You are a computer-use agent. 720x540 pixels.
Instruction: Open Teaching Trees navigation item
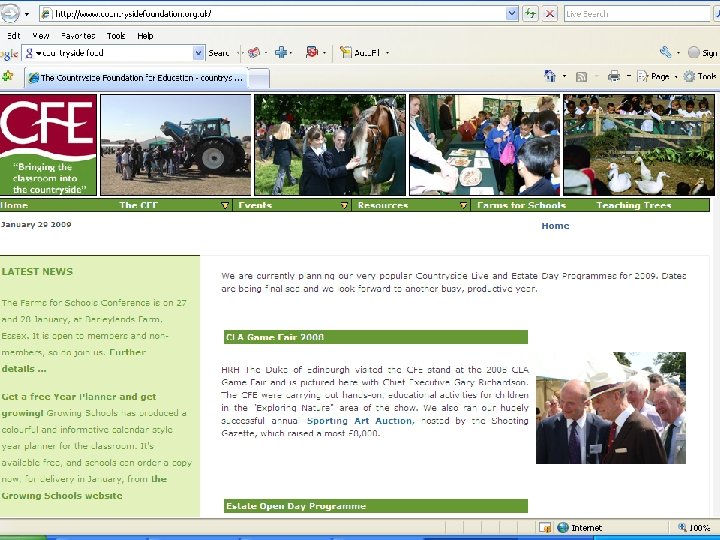click(634, 205)
